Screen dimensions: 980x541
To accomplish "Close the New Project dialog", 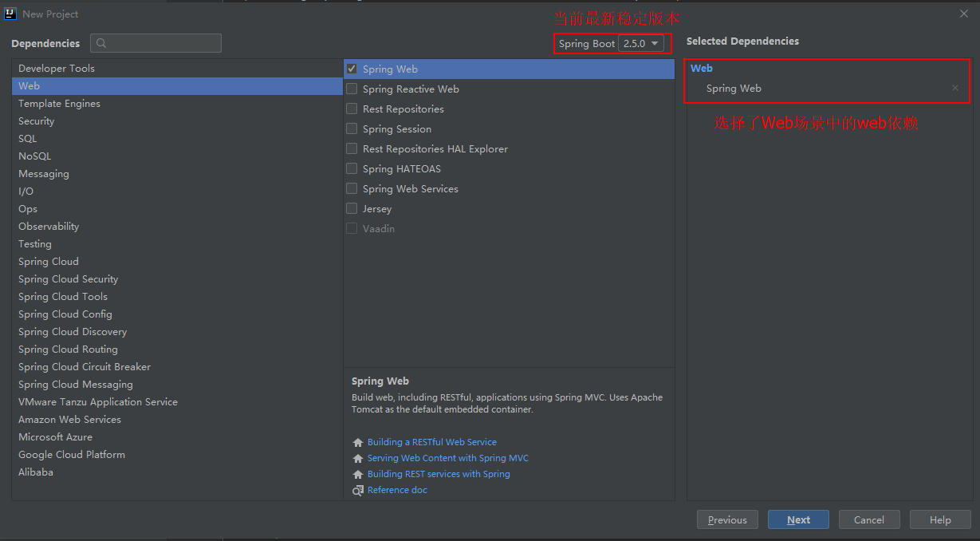I will [964, 14].
